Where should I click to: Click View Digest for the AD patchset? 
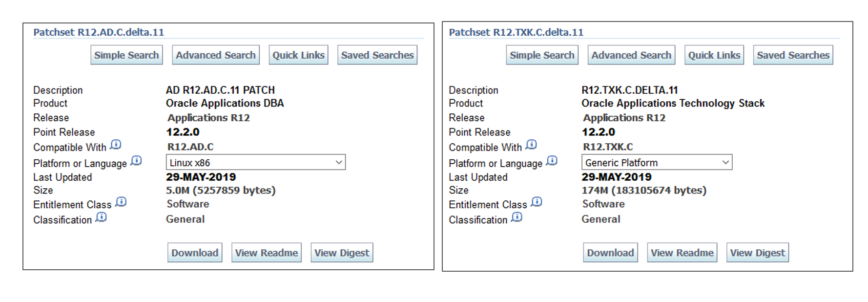point(342,253)
